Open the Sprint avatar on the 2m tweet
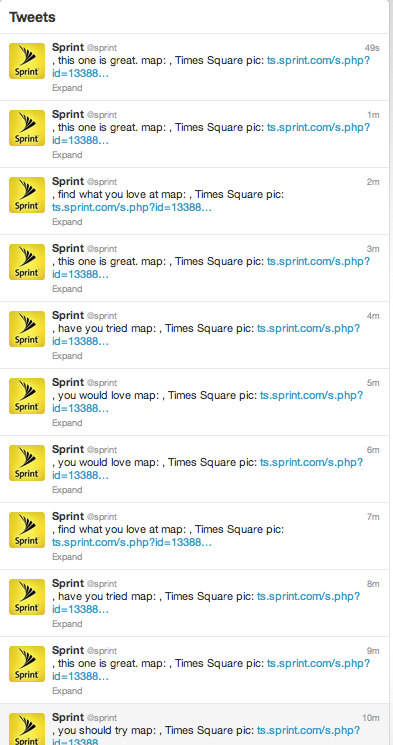Viewport: 393px width, 745px height. click(x=27, y=195)
